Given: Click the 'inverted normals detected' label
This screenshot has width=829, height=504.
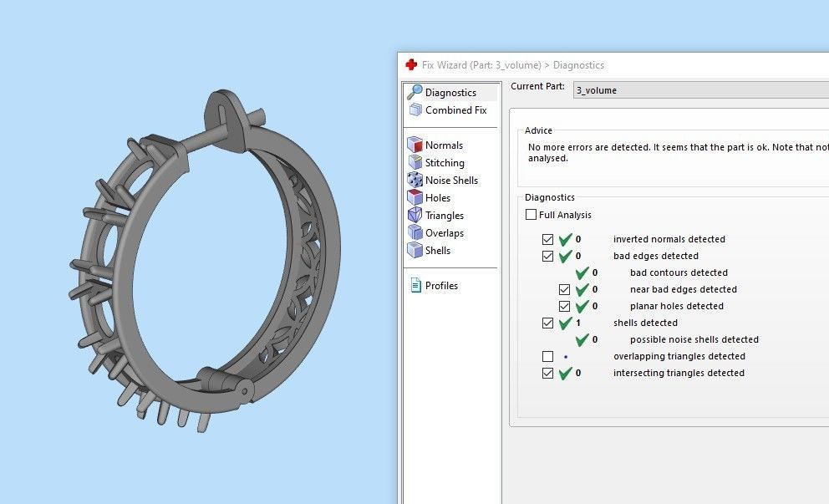Looking at the screenshot, I should click(669, 239).
